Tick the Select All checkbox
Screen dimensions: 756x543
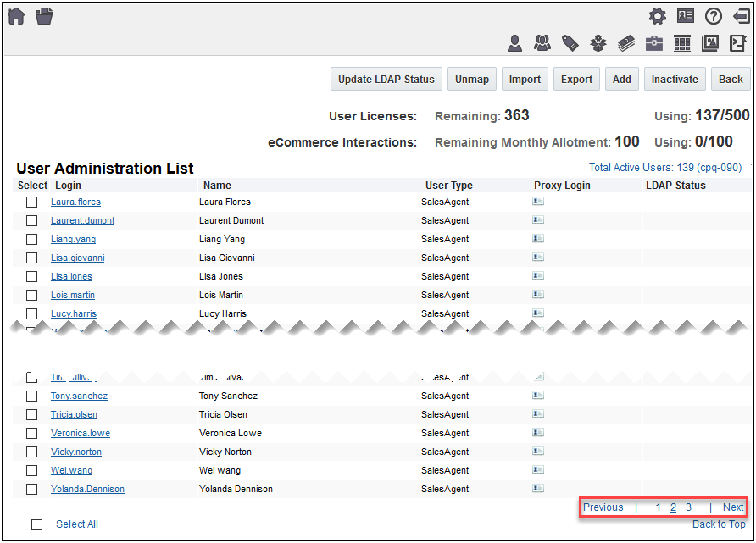tap(37, 524)
